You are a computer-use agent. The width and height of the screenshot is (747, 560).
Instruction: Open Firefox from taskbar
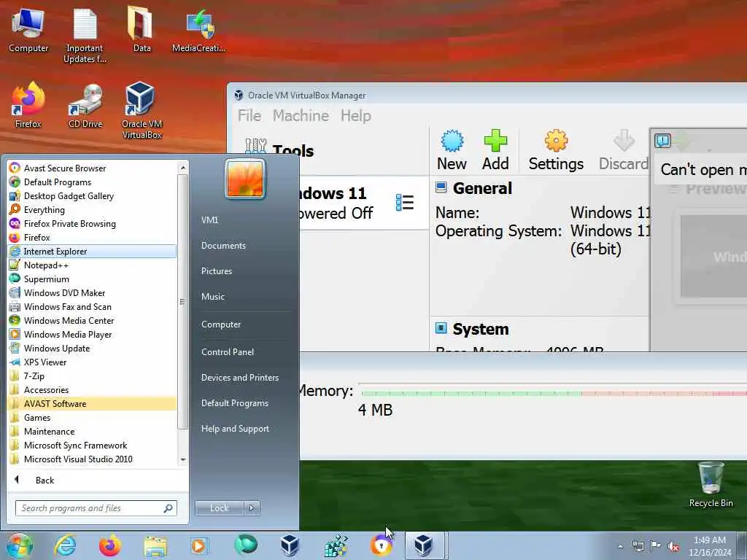pos(109,545)
